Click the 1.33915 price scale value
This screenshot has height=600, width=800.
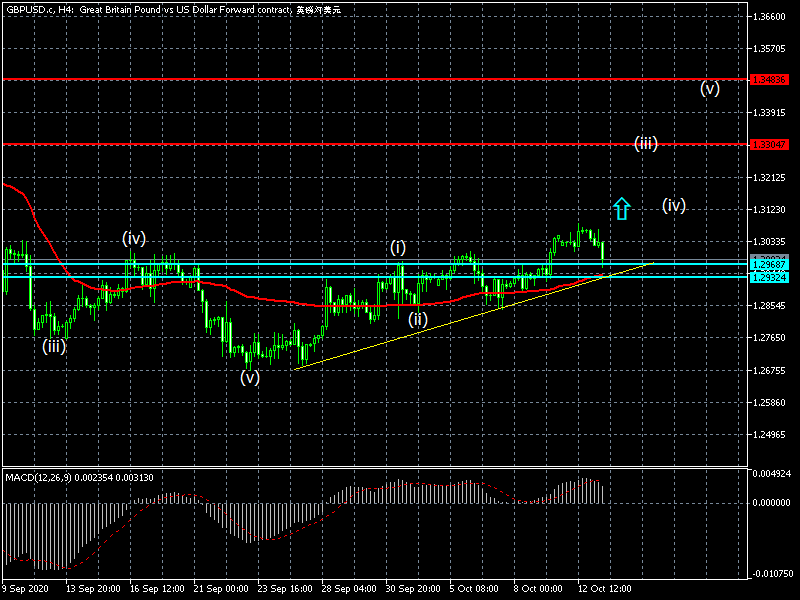[x=769, y=113]
